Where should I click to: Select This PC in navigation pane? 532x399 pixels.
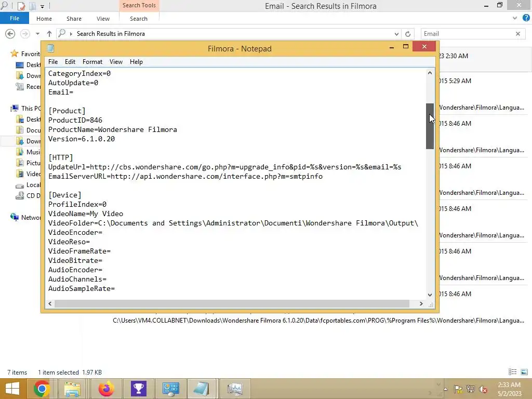(26, 108)
